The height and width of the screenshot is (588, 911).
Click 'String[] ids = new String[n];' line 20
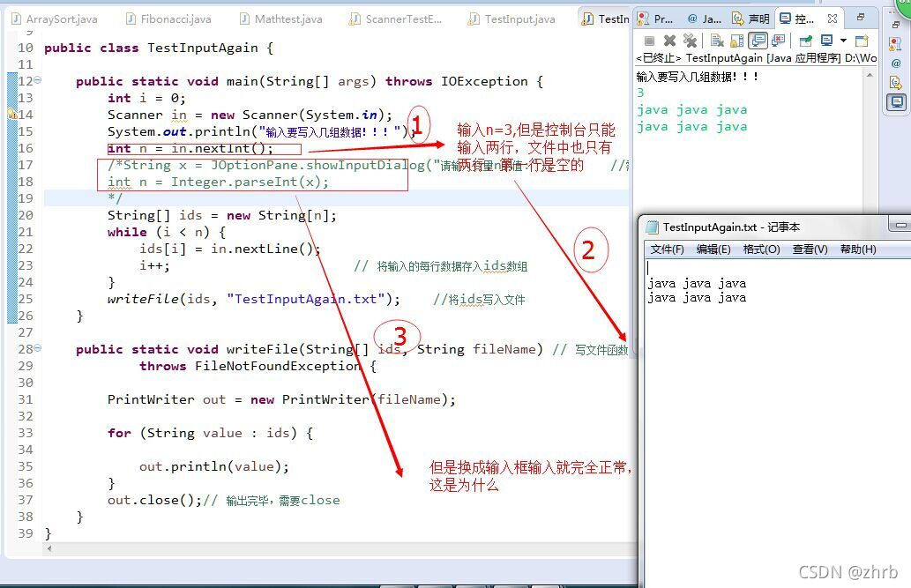[x=222, y=216]
